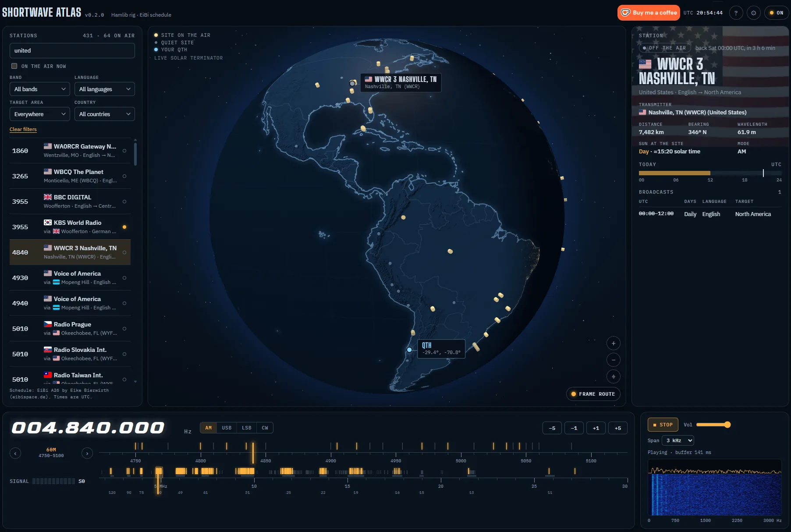Click the Frame Route button
This screenshot has height=532, width=791.
point(593,394)
